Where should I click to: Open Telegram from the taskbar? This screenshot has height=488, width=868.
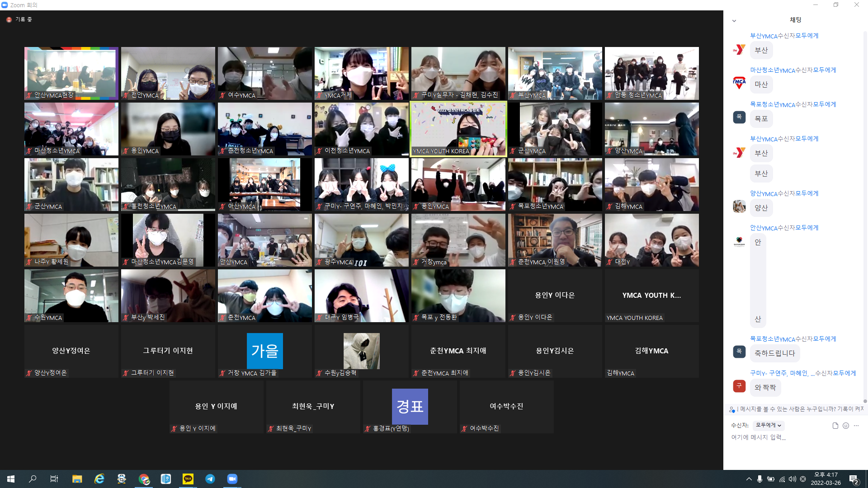pyautogui.click(x=210, y=479)
